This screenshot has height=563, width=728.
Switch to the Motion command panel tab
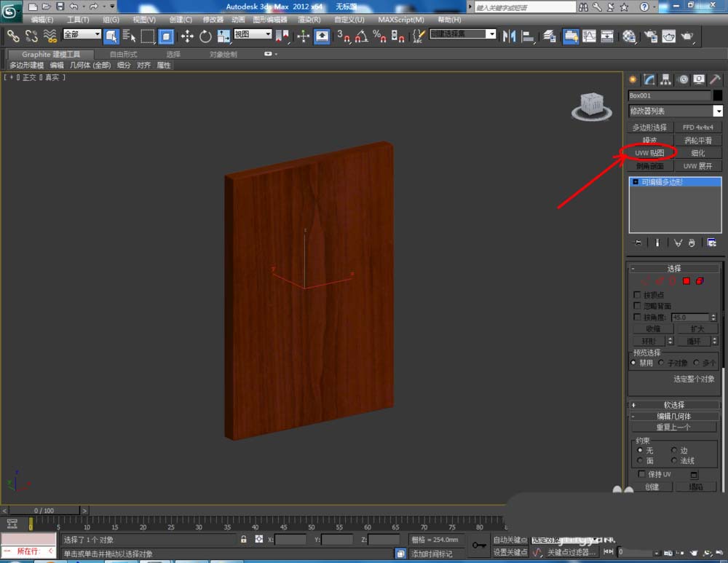click(x=683, y=79)
